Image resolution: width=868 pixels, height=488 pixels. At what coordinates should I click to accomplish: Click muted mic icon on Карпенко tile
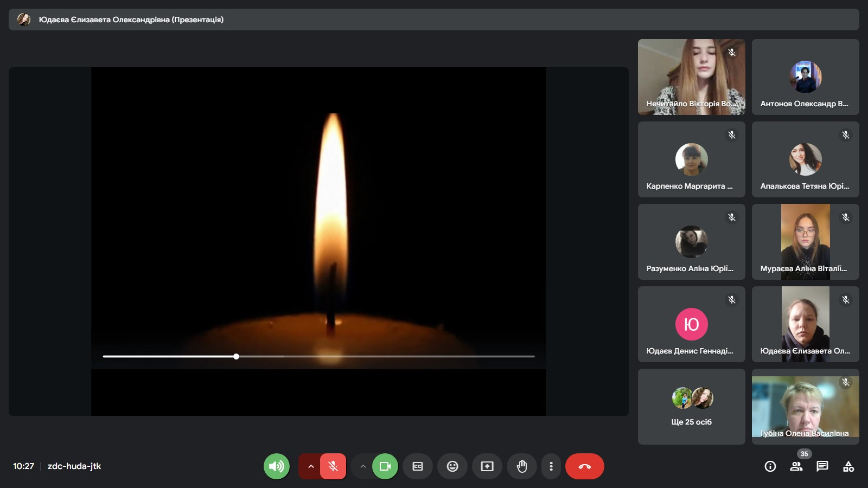(732, 135)
